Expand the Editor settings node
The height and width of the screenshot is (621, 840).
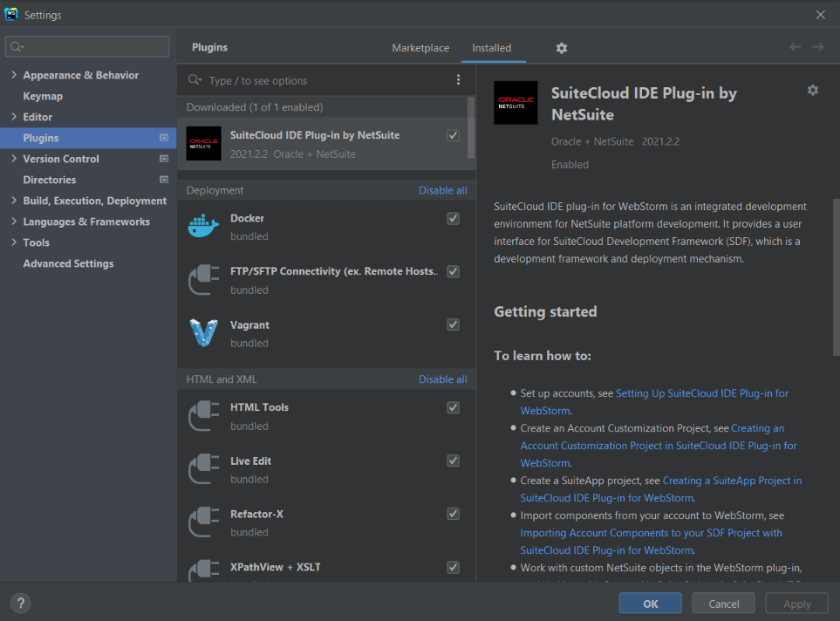(13, 117)
